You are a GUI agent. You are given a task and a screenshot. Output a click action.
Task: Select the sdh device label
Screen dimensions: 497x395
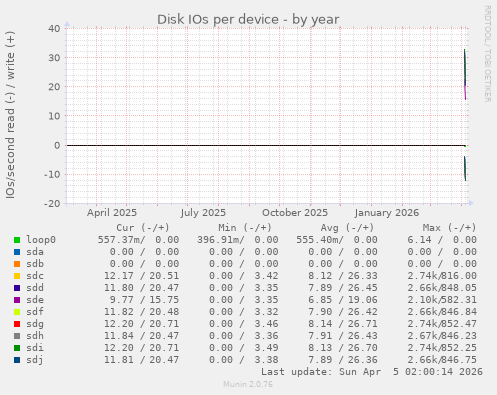(x=35, y=336)
